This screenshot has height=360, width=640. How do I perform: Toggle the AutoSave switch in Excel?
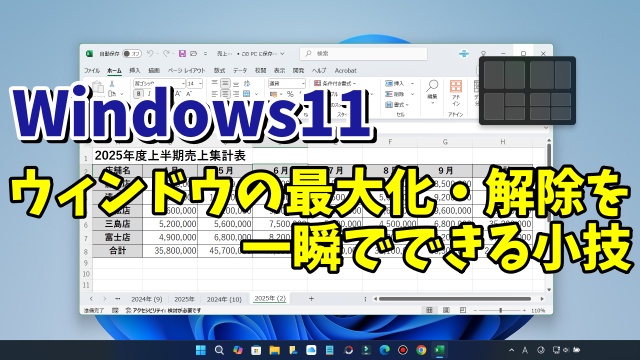[x=132, y=53]
